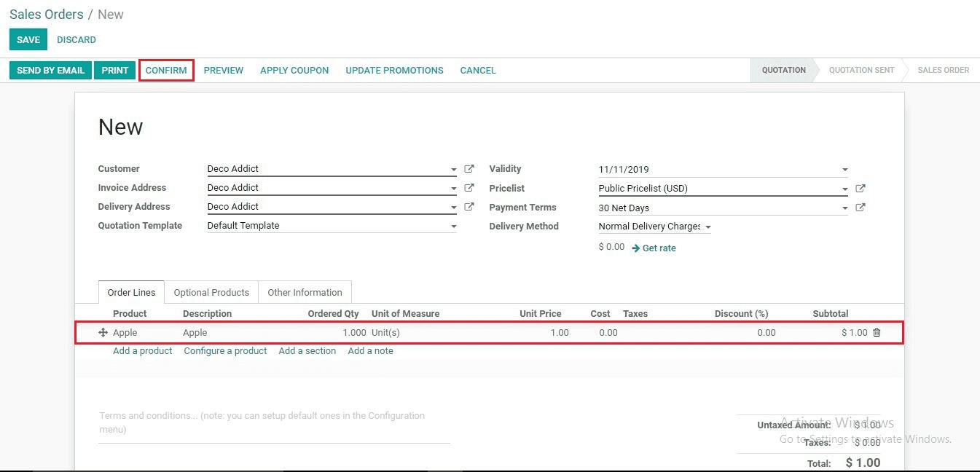Open the Validity date dropdown arrow
This screenshot has width=980, height=472.
click(x=844, y=170)
